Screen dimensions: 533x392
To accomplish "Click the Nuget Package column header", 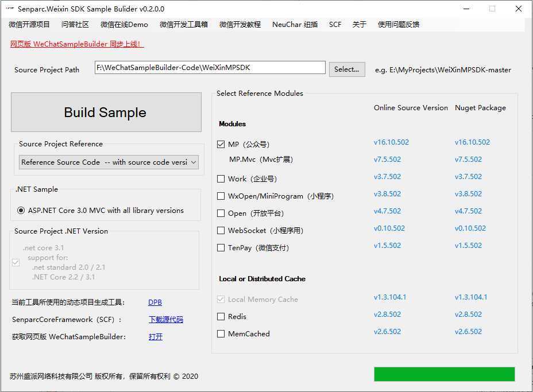I will pos(480,108).
